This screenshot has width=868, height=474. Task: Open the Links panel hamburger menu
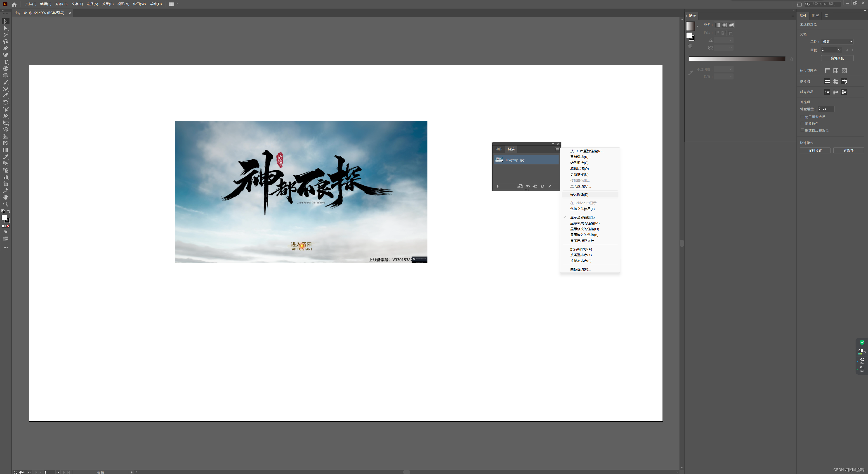tap(557, 149)
